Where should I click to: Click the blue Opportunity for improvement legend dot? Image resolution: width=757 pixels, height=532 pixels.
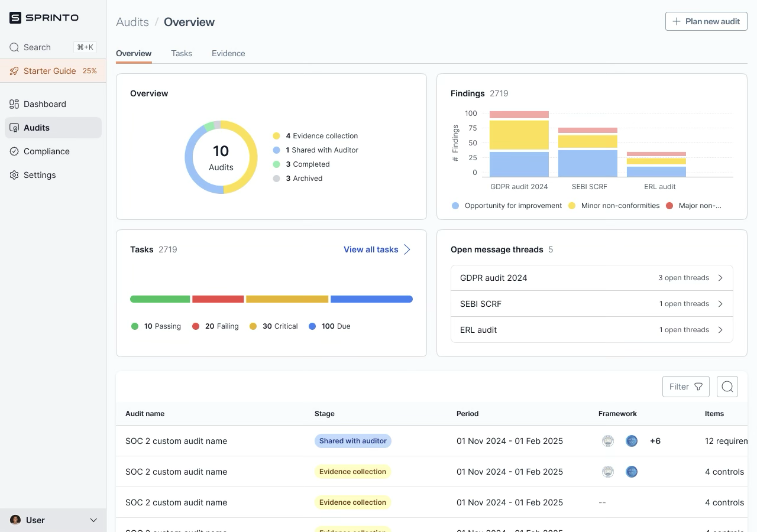pos(455,206)
